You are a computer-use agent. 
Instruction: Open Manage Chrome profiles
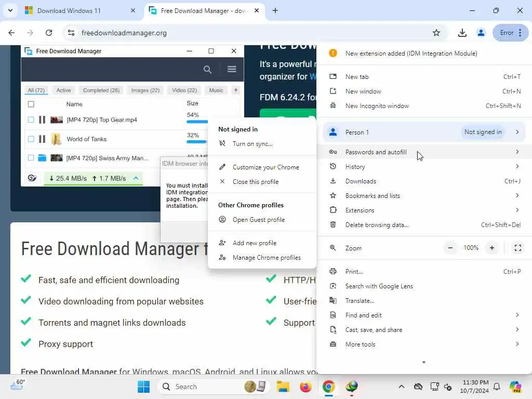[262, 258]
